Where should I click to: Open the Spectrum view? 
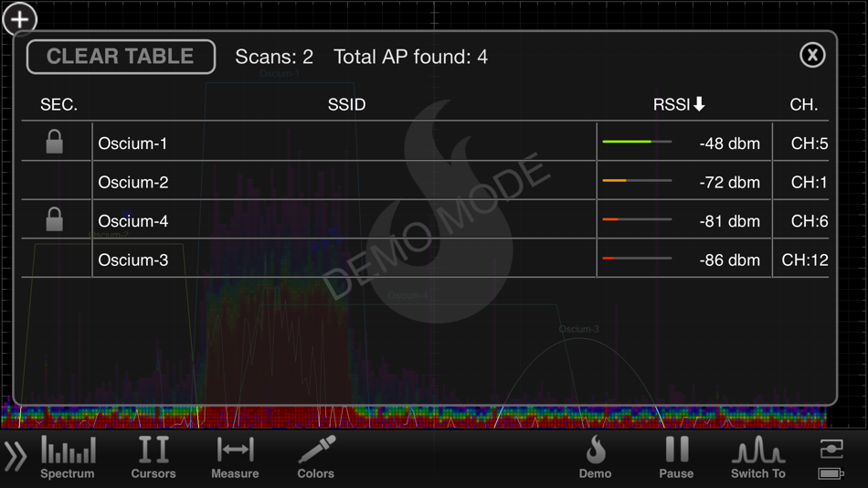[68, 457]
